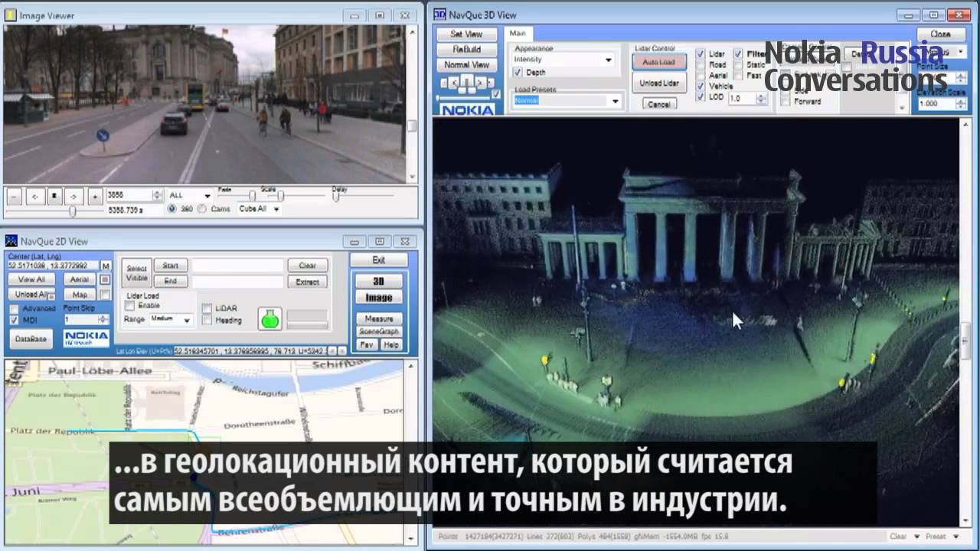Viewport: 980px width, 551px height.
Task: Open the SceneGraph button
Action: 378,331
